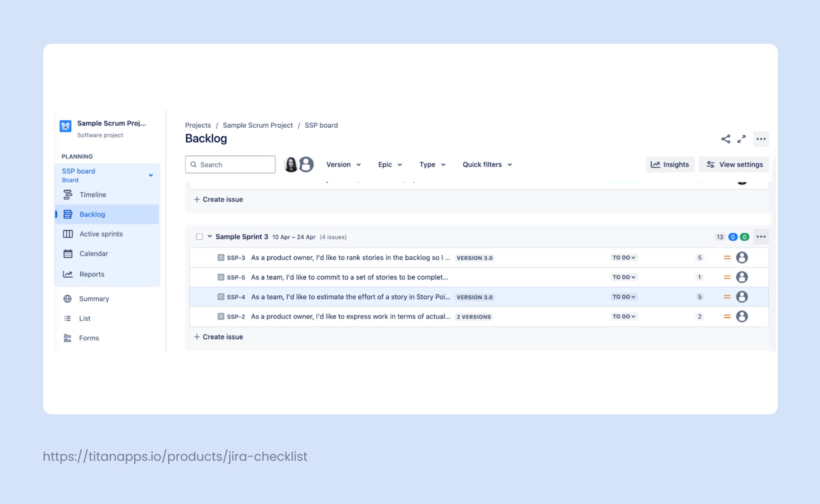
Task: Expand Backlog to full screen view
Action: 742,139
